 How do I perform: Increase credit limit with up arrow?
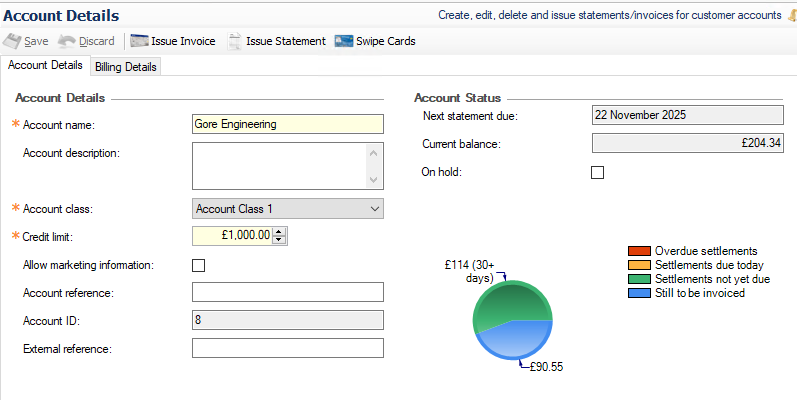tap(279, 231)
